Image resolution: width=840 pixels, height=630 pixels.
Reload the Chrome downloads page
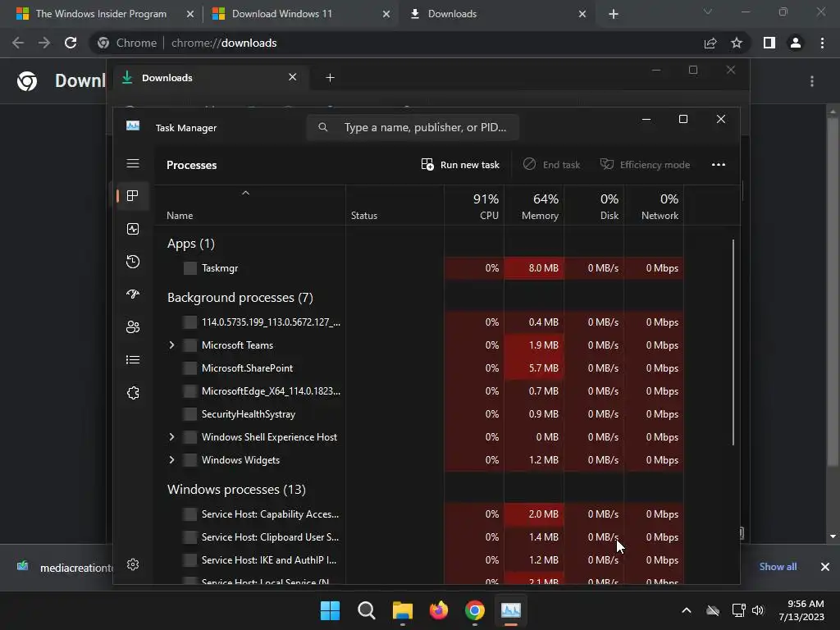tap(71, 43)
